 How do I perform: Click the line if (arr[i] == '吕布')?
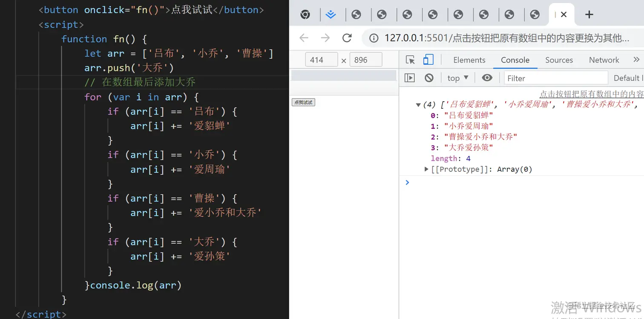172,111
